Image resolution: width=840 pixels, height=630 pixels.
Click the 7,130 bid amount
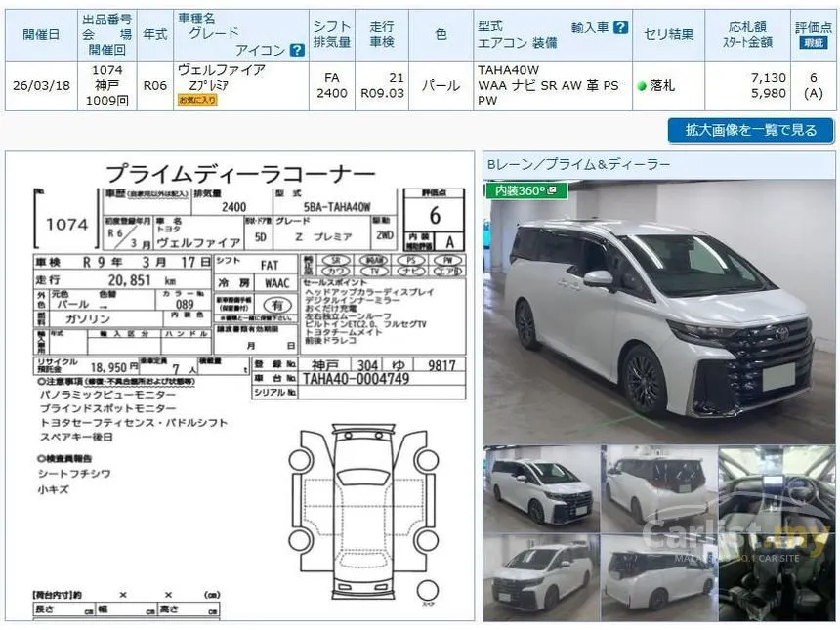coord(769,78)
